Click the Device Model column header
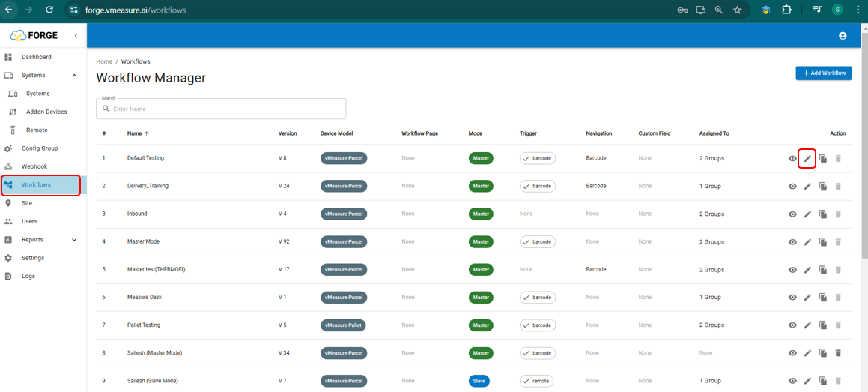 click(336, 133)
